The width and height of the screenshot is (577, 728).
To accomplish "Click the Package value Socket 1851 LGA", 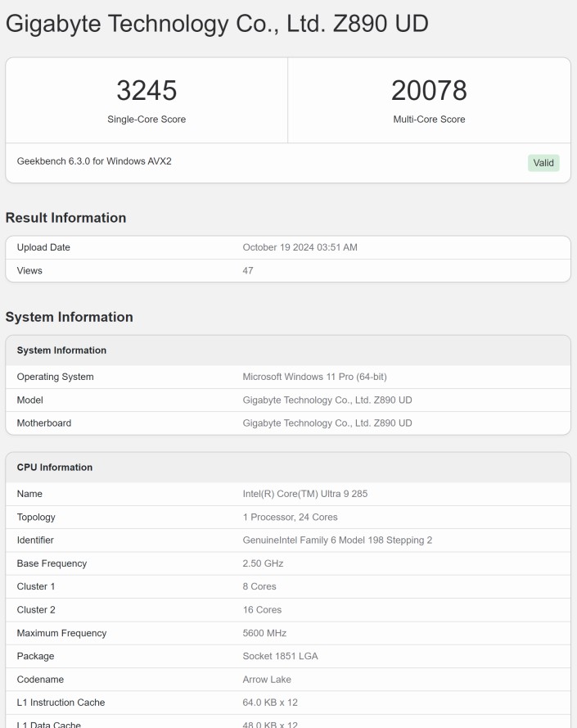I will 281,657.
